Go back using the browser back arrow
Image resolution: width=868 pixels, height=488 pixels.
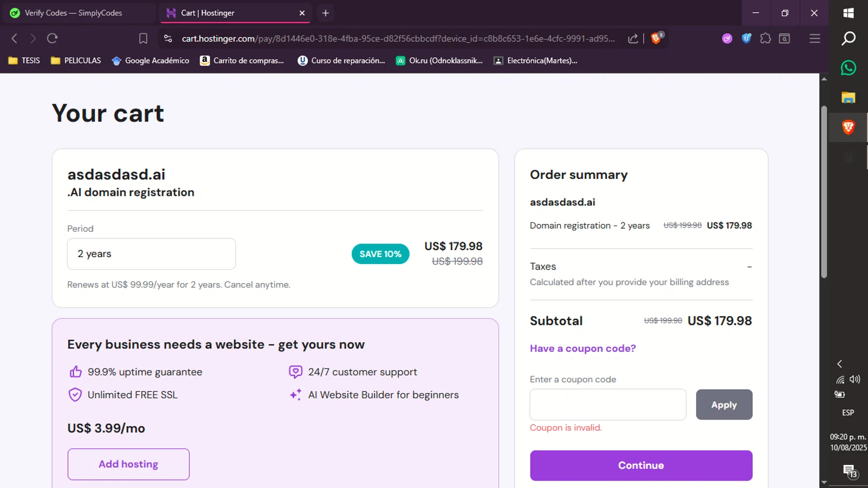coord(14,39)
